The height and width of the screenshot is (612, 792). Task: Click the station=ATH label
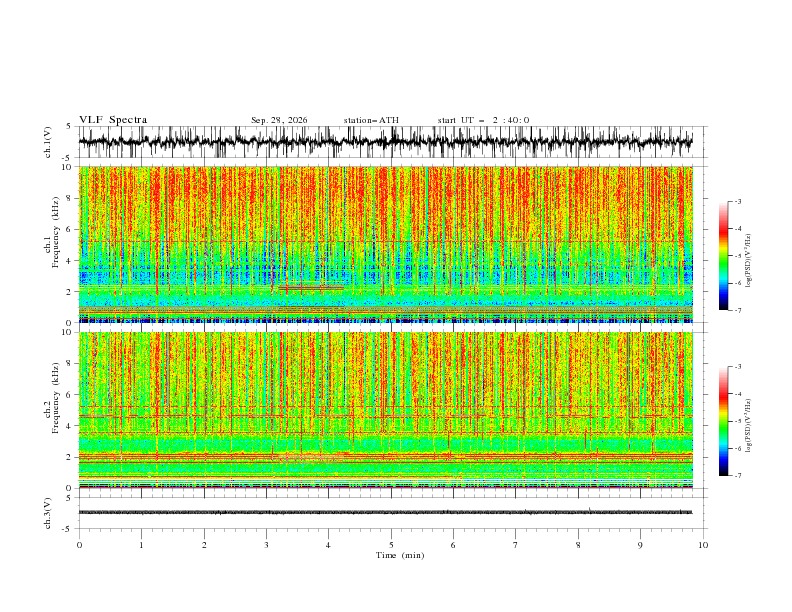(371, 120)
